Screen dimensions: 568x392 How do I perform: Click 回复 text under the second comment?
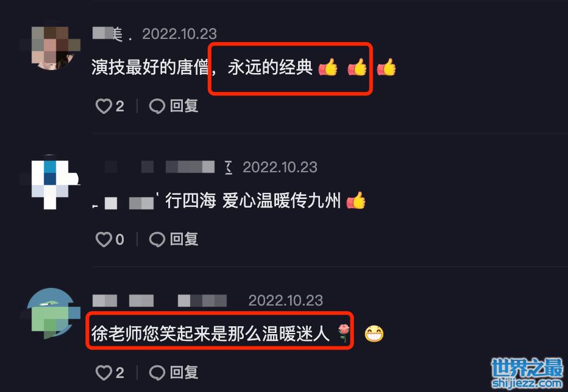pos(184,240)
